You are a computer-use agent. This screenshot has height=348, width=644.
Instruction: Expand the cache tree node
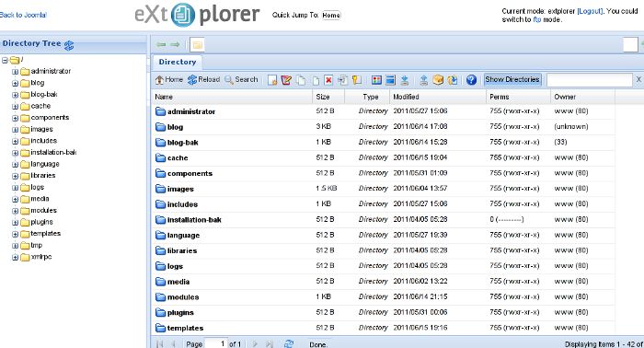pyautogui.click(x=16, y=107)
